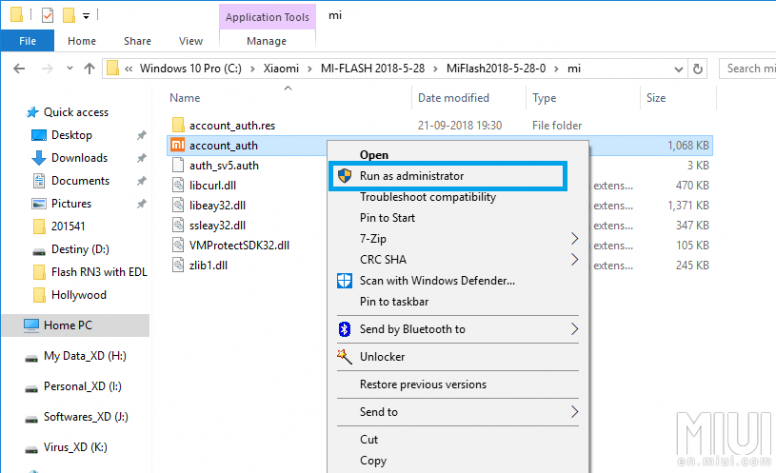Click the Home PC computer icon
This screenshot has height=473, width=776.
pyautogui.click(x=31, y=325)
